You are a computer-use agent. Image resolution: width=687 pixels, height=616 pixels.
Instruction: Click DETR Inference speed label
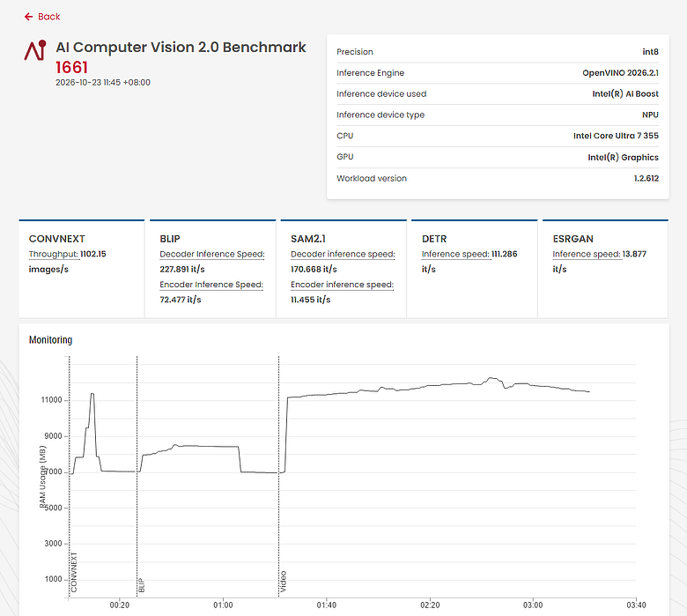click(455, 255)
